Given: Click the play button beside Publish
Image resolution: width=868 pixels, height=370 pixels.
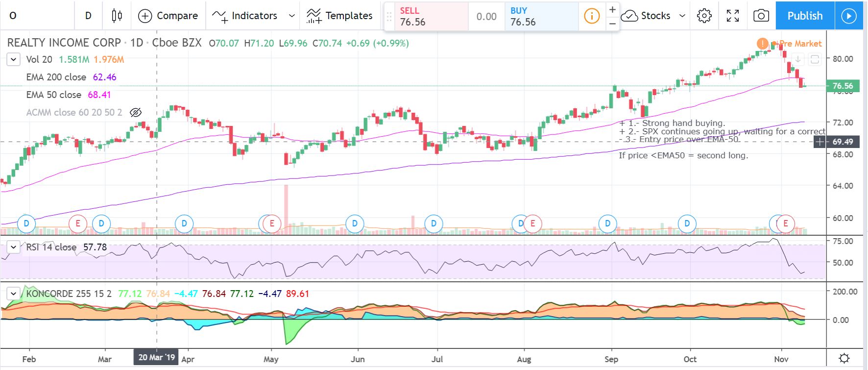Looking at the screenshot, I should [849, 16].
